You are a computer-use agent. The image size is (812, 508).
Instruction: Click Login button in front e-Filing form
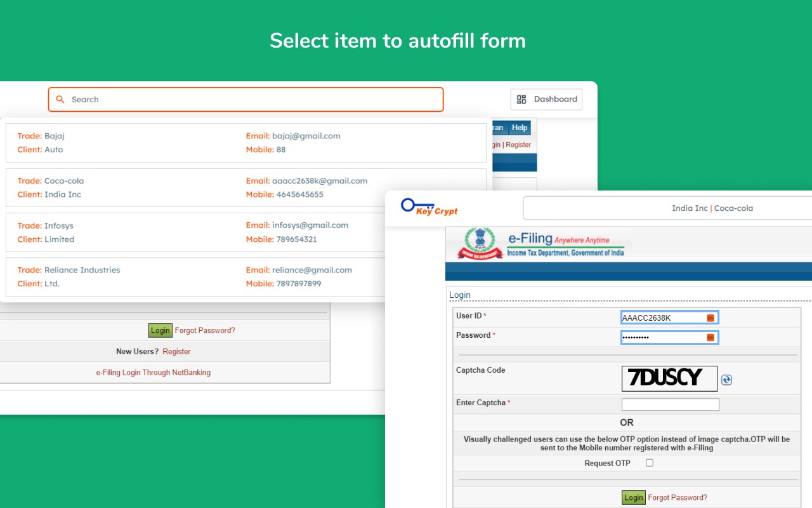point(633,497)
